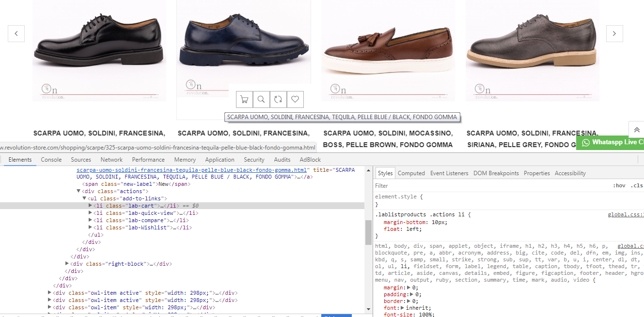Click the Elements panel vertical scrollbar thumb
Viewport: 644px width, 317px height.
click(368, 232)
